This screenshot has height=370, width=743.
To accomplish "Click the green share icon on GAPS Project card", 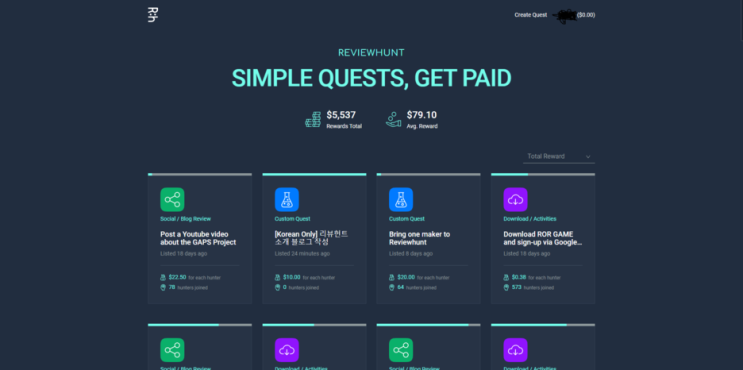I will (172, 199).
